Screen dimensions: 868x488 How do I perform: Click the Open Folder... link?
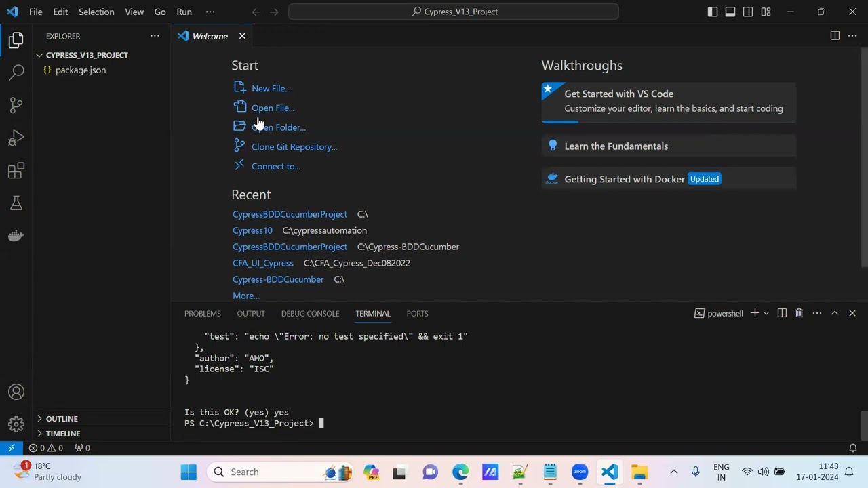pyautogui.click(x=278, y=127)
